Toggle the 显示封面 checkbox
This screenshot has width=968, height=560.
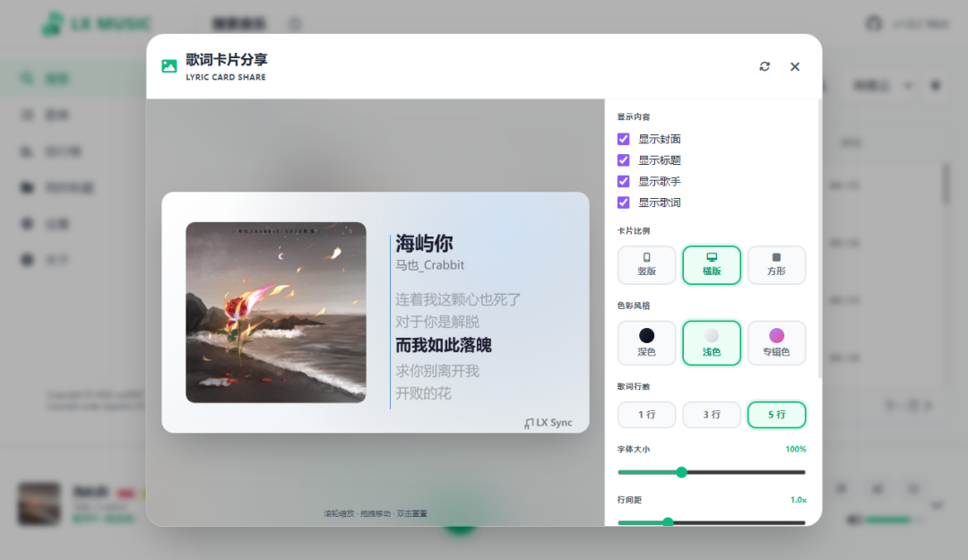pyautogui.click(x=624, y=139)
